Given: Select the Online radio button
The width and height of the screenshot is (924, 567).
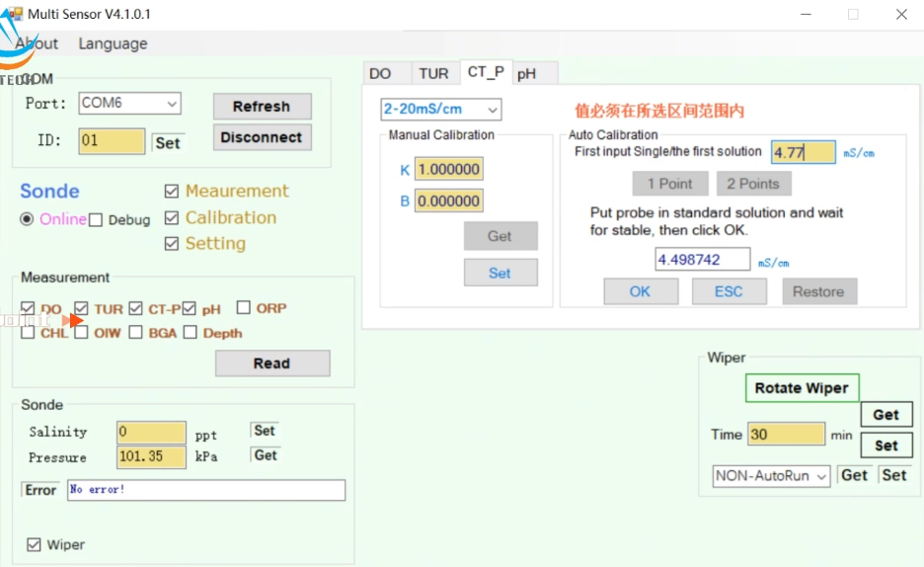Looking at the screenshot, I should pyautogui.click(x=27, y=219).
